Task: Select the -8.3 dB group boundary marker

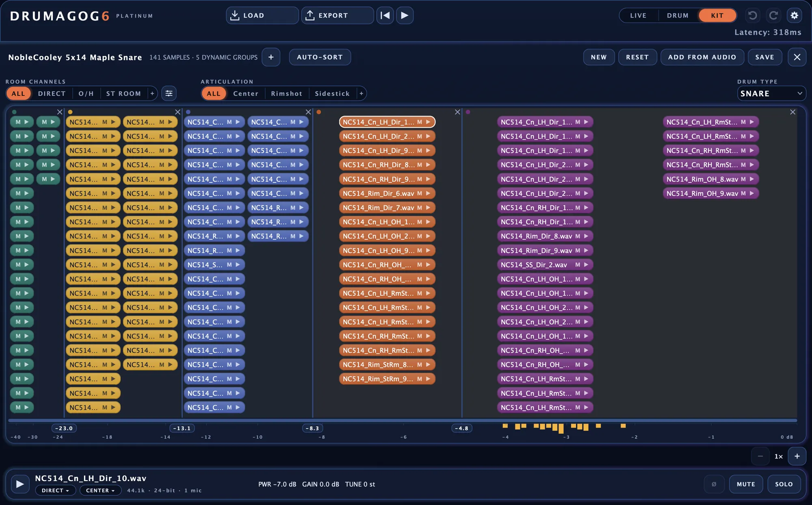Action: (x=312, y=428)
